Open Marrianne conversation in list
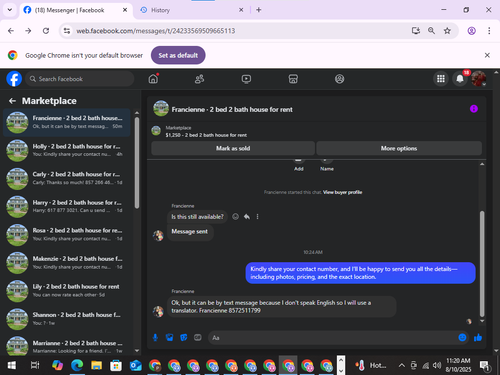This screenshot has width=500, height=375. pyautogui.click(x=67, y=346)
